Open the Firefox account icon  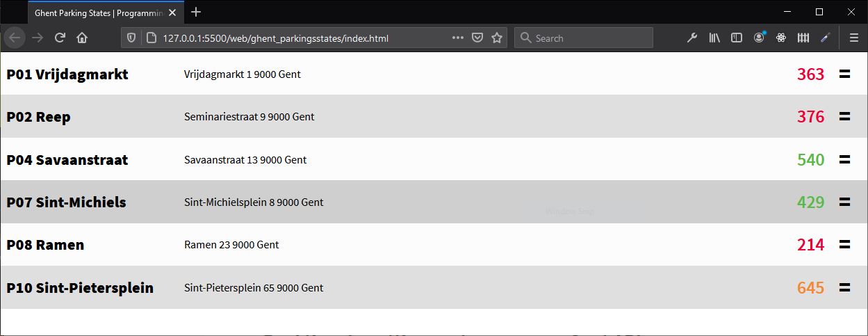tap(759, 38)
